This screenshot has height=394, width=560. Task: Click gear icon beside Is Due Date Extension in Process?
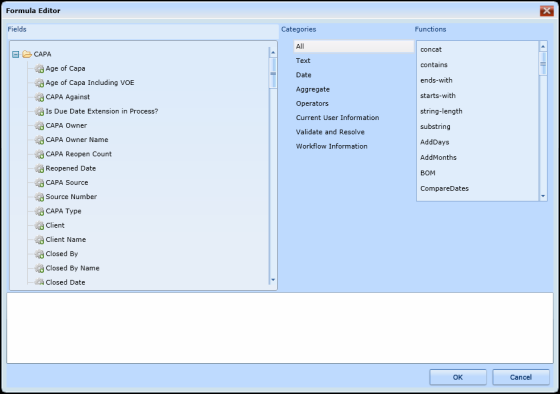(39, 111)
